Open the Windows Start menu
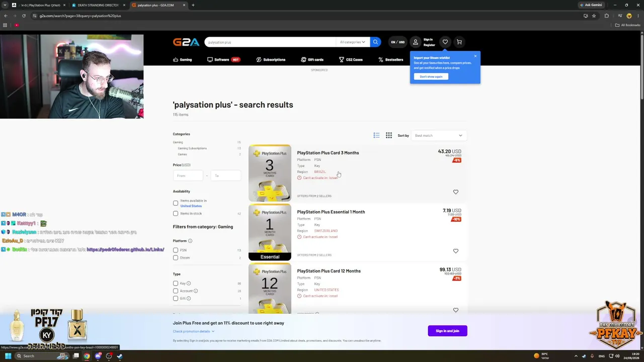This screenshot has height=362, width=644. (x=8, y=356)
